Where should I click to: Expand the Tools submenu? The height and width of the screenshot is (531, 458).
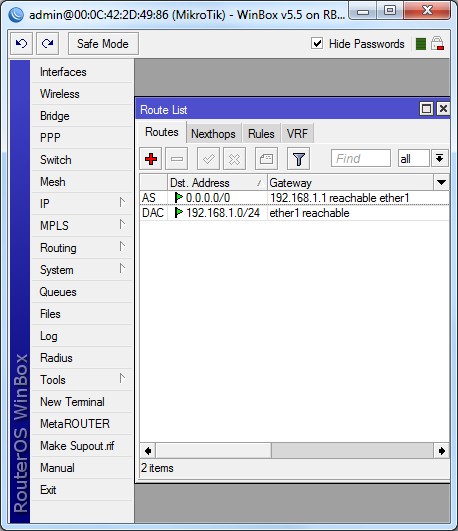coord(82,380)
